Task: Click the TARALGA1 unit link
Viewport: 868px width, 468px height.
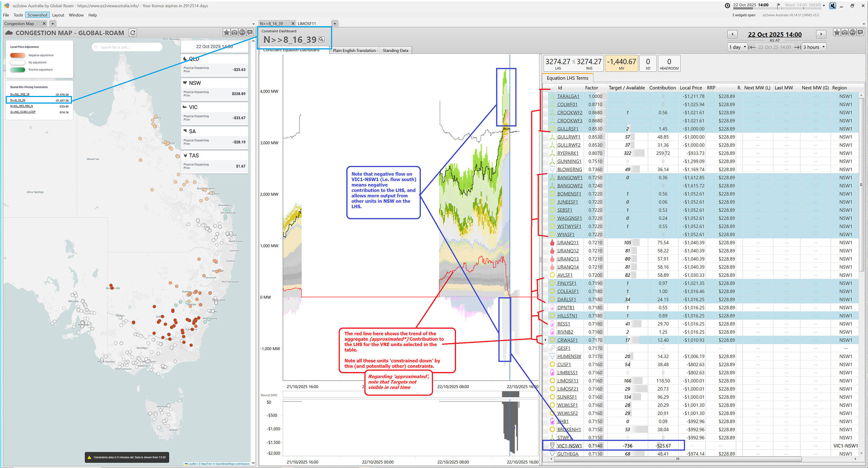Action: coord(568,96)
